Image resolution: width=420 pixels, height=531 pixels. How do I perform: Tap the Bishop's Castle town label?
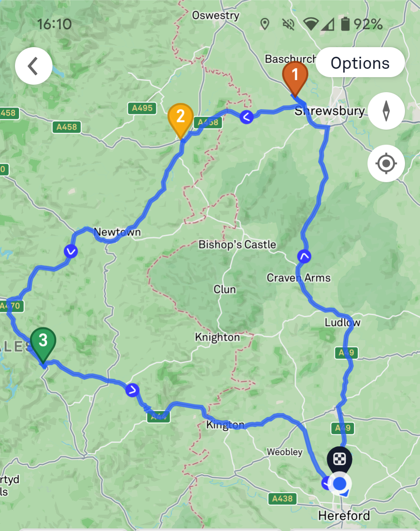(237, 244)
